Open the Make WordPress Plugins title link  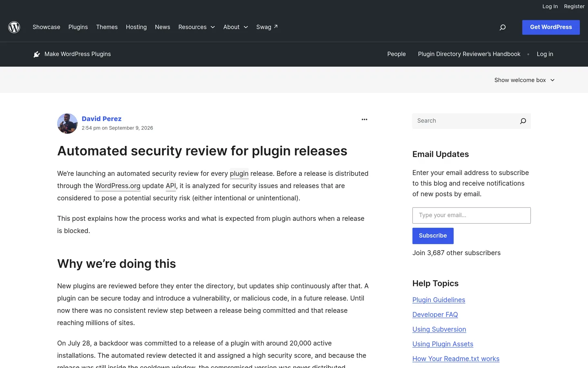point(78,54)
